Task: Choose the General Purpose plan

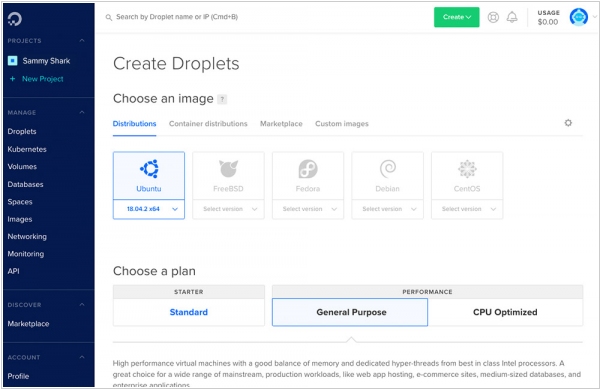Action: (x=350, y=312)
